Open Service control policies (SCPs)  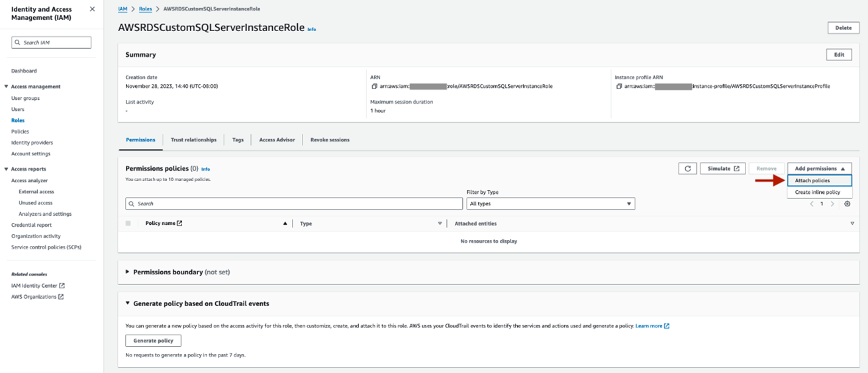click(x=46, y=247)
